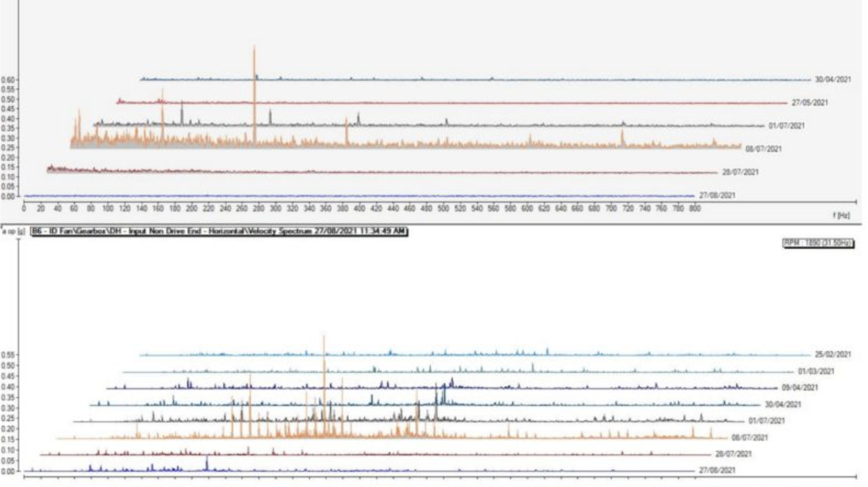Select the 800 tick on the frequency axis
The image size is (868, 487).
coord(695,209)
